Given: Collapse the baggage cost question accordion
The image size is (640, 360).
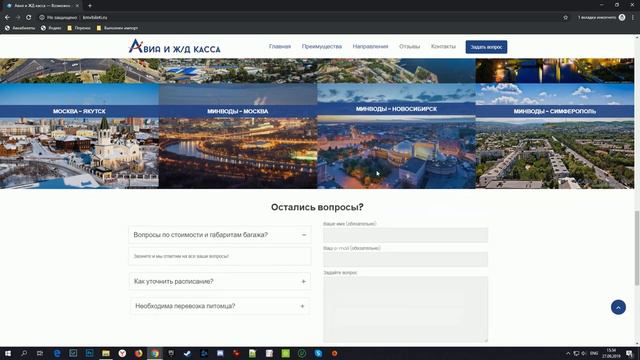Looking at the screenshot, I should point(220,235).
